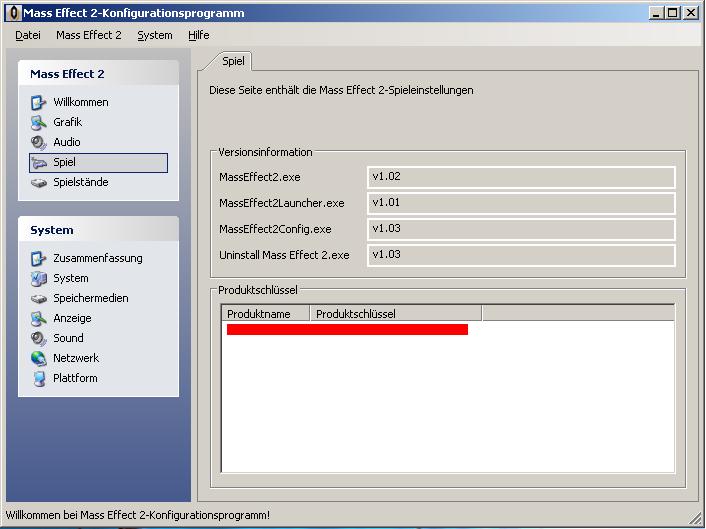
Task: Open the Datei menu
Action: click(x=28, y=35)
